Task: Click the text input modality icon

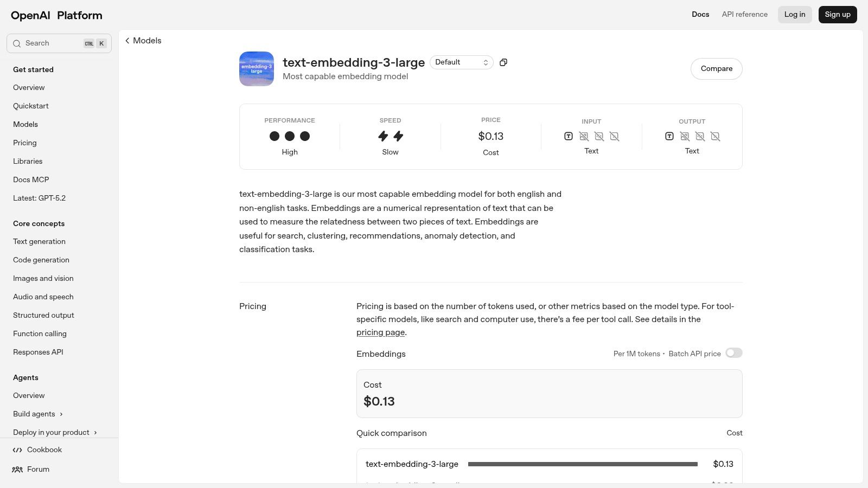Action: tap(569, 136)
